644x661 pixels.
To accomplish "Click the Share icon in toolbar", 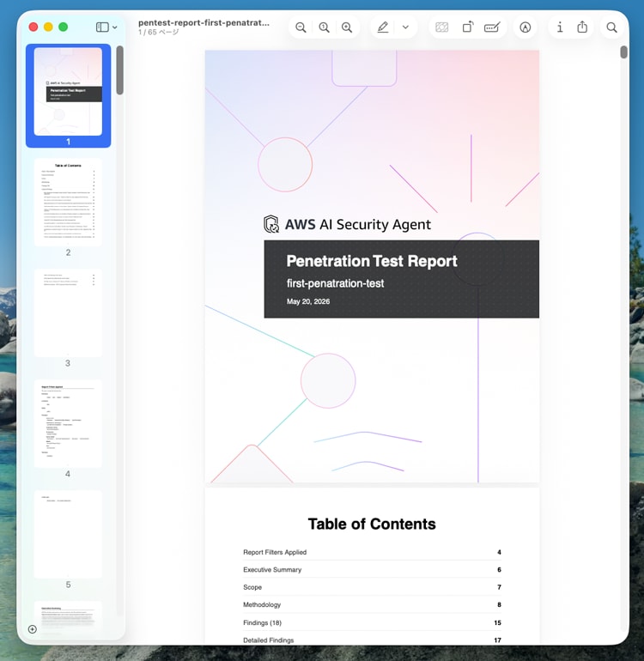I will pos(582,27).
